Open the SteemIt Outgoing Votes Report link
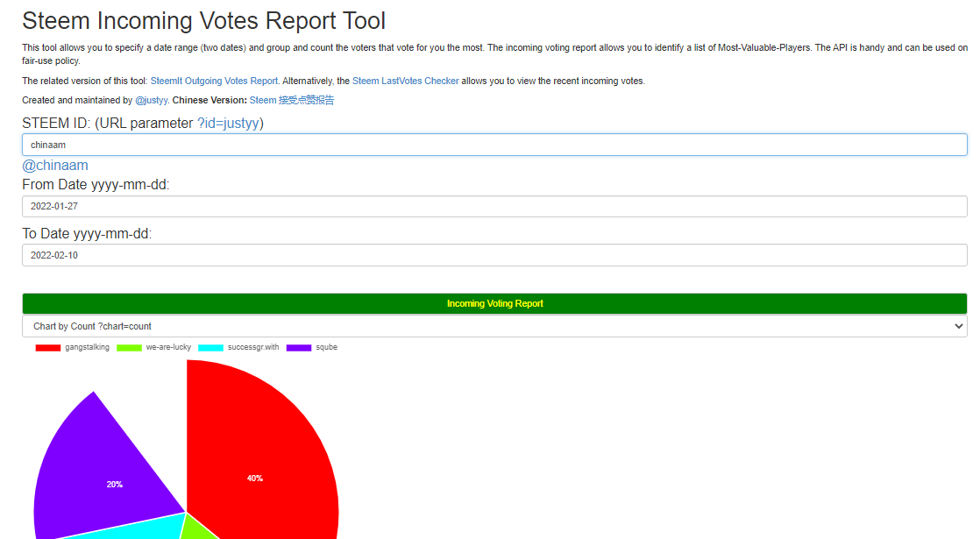980x539 pixels. pyautogui.click(x=214, y=81)
